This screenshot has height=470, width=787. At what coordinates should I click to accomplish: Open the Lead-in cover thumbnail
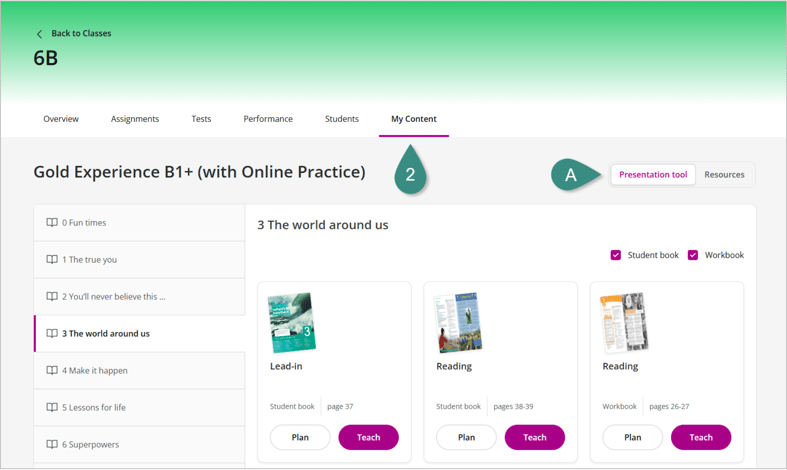[292, 322]
